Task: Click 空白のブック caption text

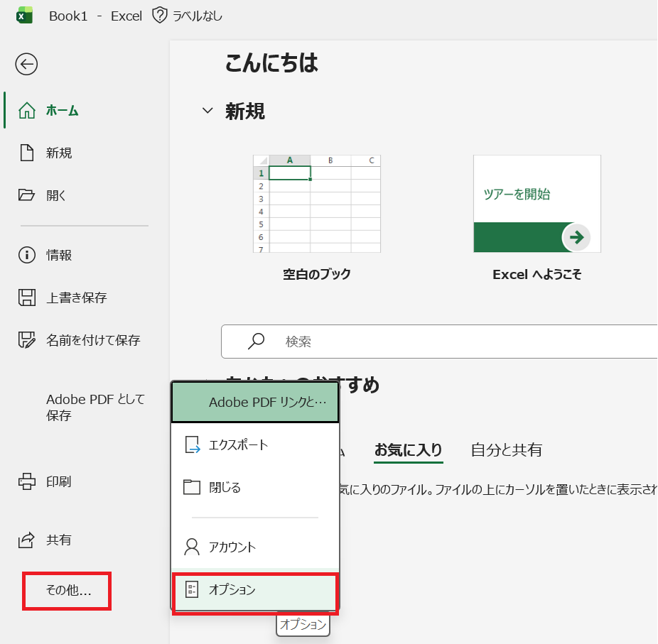Action: pos(317,274)
